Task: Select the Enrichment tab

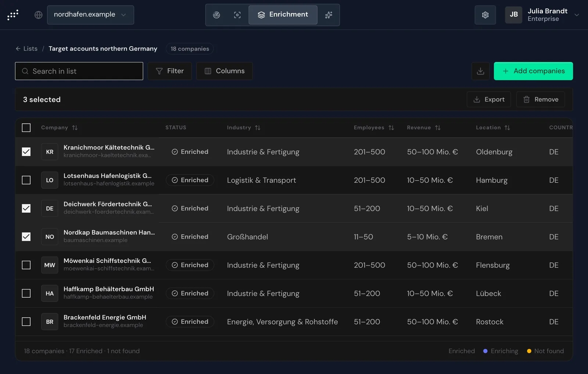Action: [x=283, y=15]
